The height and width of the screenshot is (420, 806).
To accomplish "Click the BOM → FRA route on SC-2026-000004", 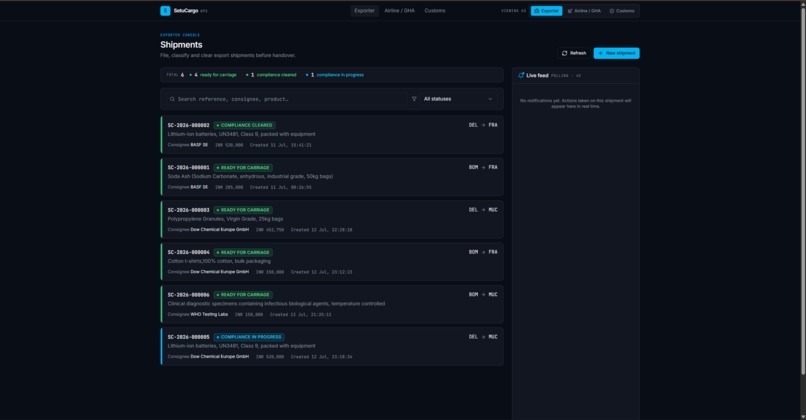I will [483, 252].
